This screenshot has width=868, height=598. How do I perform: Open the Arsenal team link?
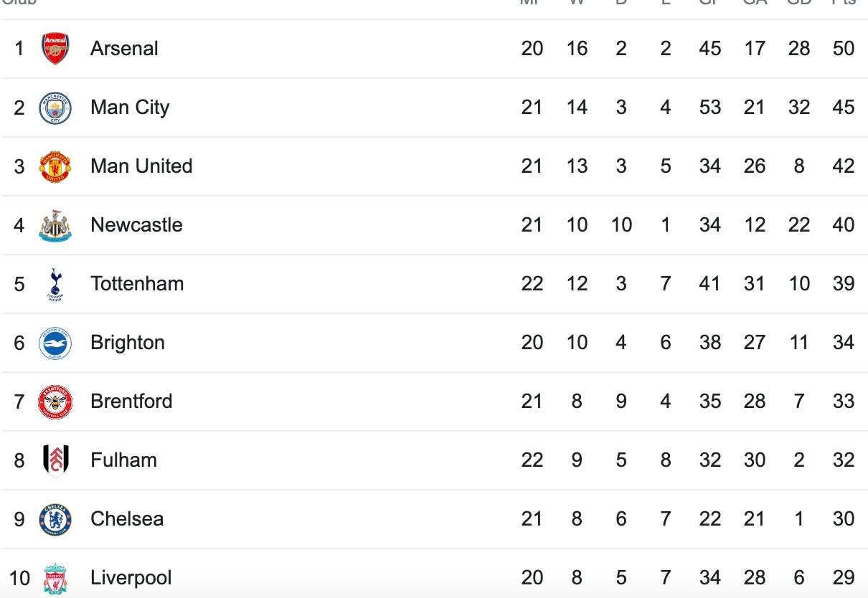pos(124,49)
